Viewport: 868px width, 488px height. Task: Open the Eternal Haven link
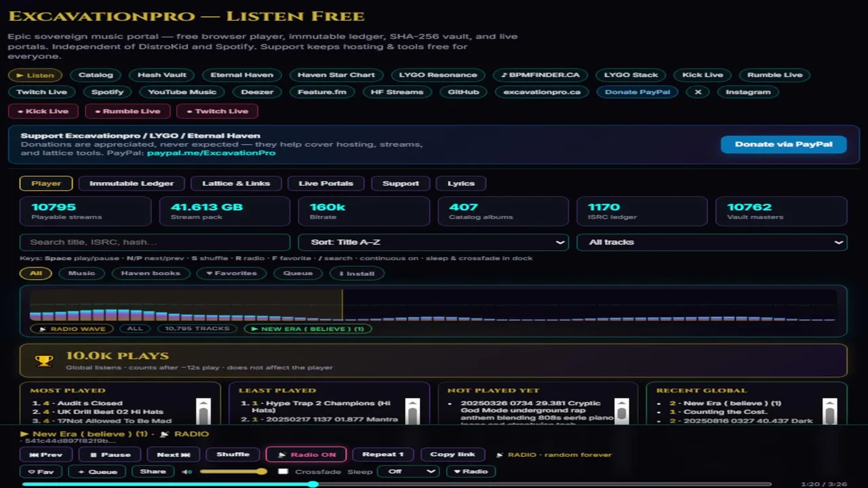pos(242,75)
